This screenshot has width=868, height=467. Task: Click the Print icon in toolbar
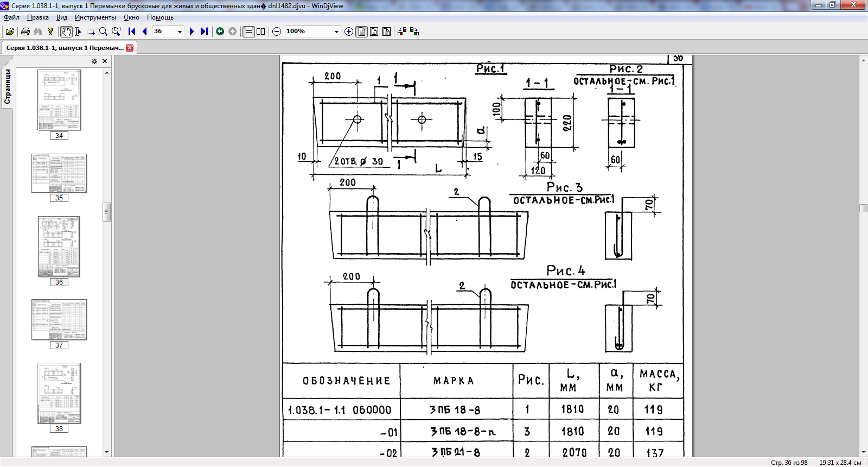click(x=25, y=31)
